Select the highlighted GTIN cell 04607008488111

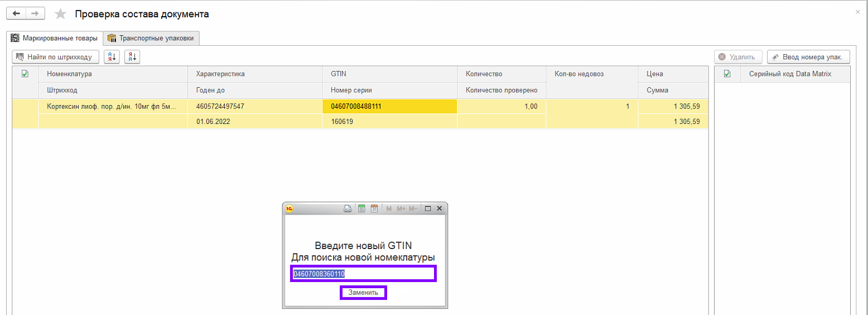point(389,106)
